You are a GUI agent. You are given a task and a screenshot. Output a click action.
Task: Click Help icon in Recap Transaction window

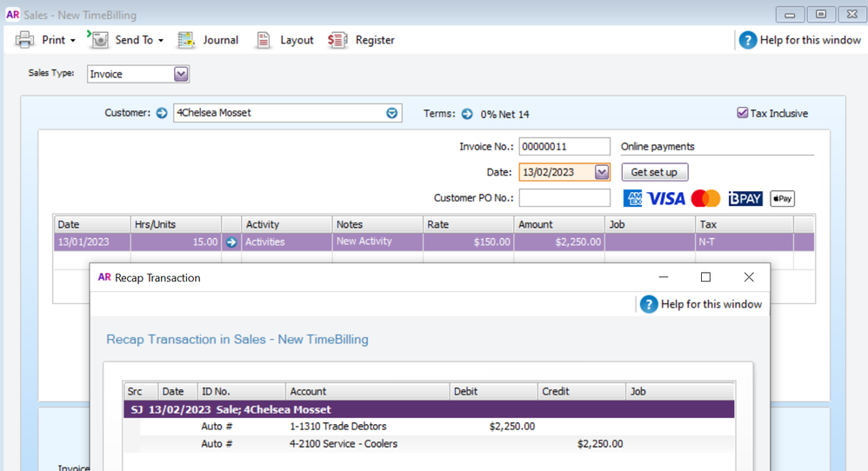(649, 304)
